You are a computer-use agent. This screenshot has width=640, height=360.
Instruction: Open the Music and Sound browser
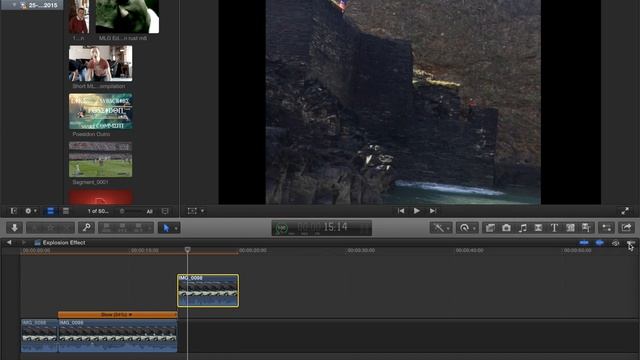coord(522,228)
